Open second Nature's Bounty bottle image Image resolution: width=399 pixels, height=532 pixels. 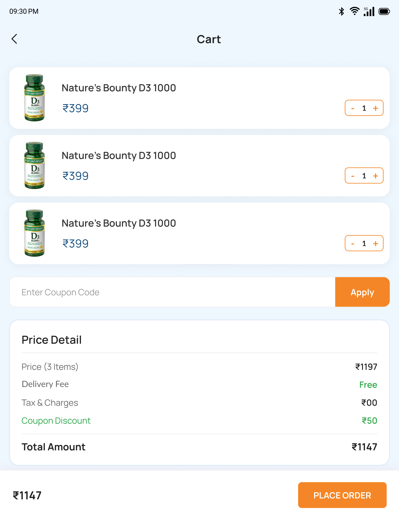tap(35, 165)
